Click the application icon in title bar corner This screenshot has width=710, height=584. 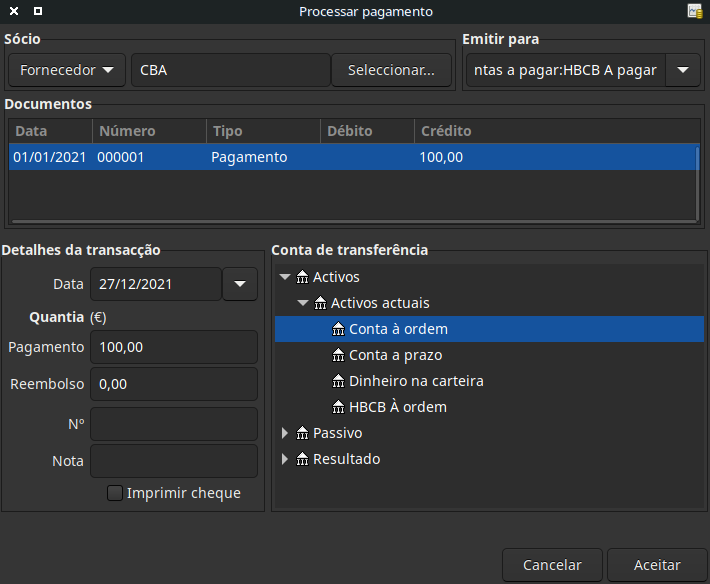[x=695, y=11]
